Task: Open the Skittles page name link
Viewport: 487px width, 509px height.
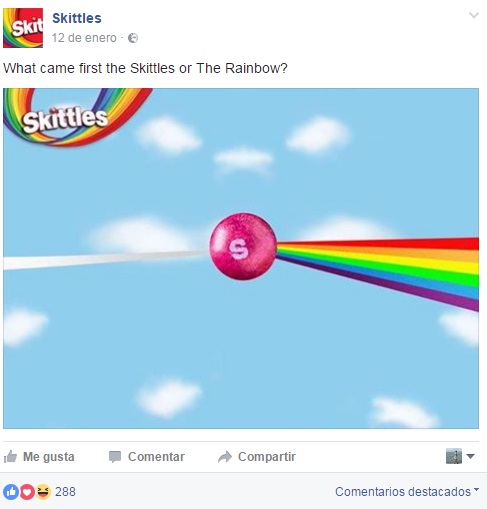Action: (x=77, y=18)
